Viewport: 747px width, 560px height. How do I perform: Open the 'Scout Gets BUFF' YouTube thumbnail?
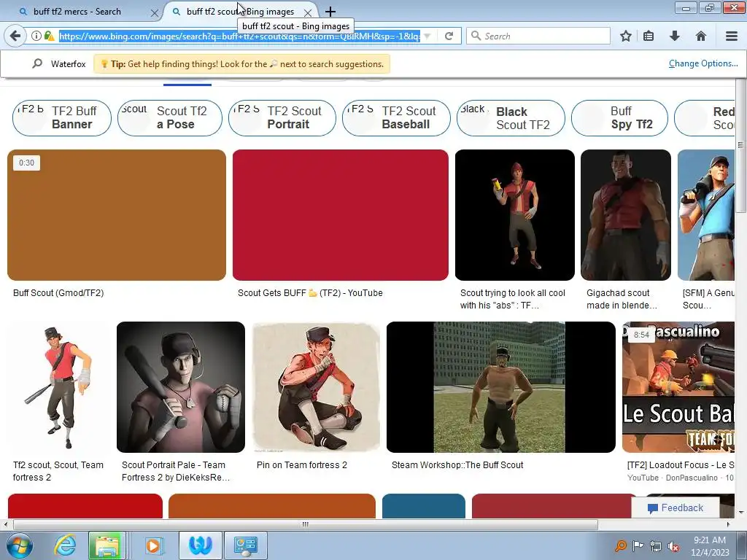click(x=340, y=215)
